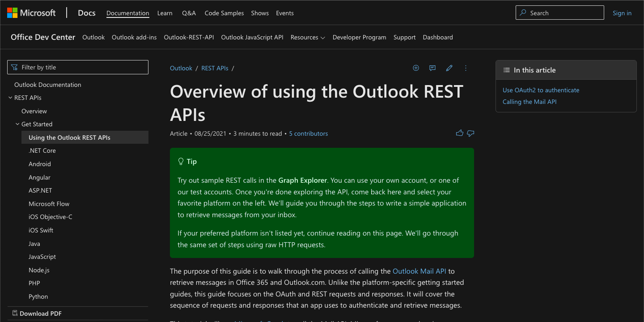This screenshot has width=644, height=322.
Task: Open the feedback comment icon
Action: (432, 68)
